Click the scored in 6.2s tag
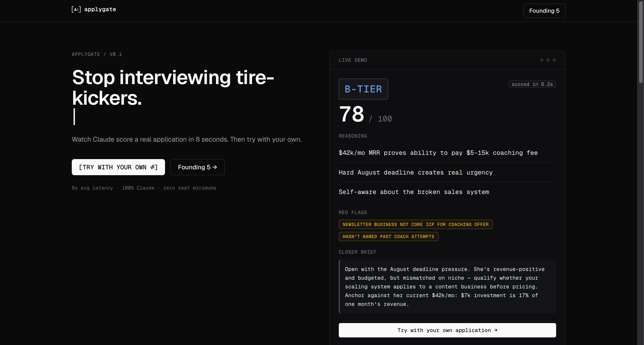The height and width of the screenshot is (345, 644). pyautogui.click(x=532, y=84)
